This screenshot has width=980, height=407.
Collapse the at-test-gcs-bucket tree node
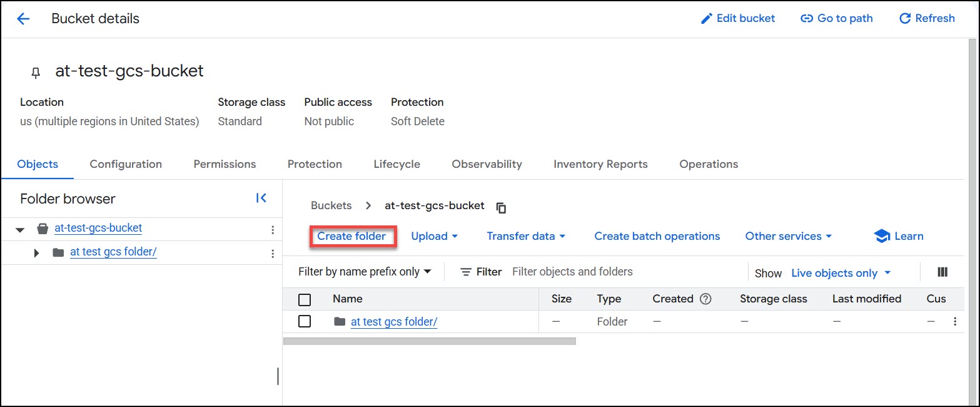[20, 230]
